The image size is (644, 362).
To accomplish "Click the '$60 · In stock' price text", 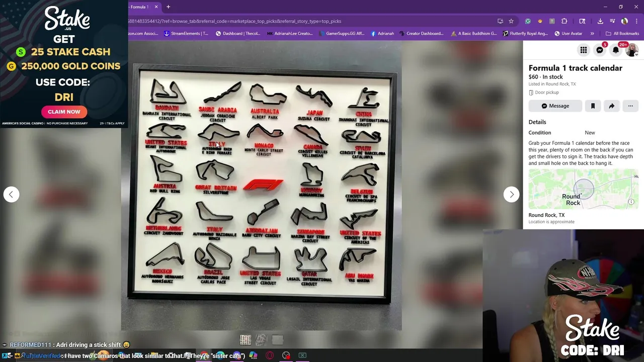I will (545, 77).
